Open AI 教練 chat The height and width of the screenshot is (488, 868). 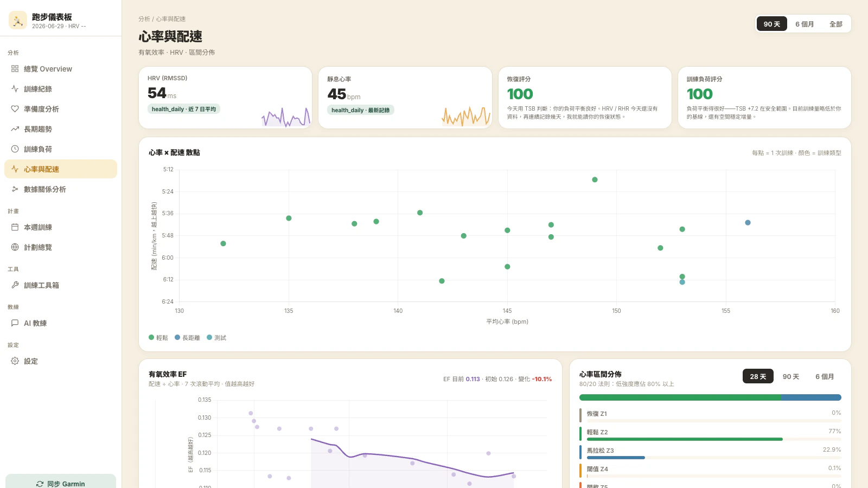(61, 323)
